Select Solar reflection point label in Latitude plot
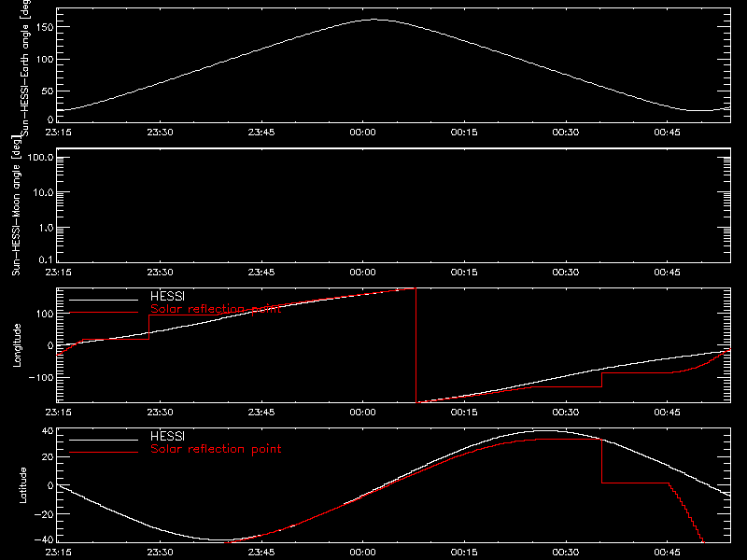747x560 pixels. click(216, 449)
